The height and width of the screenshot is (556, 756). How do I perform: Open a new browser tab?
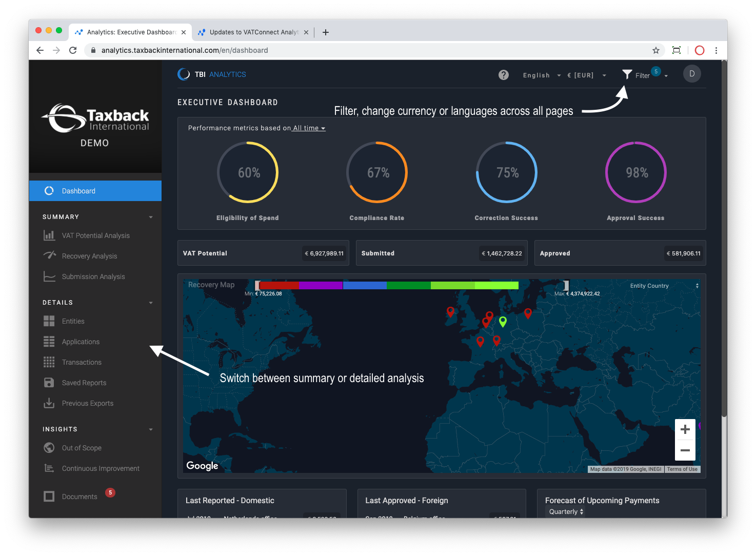(x=326, y=32)
